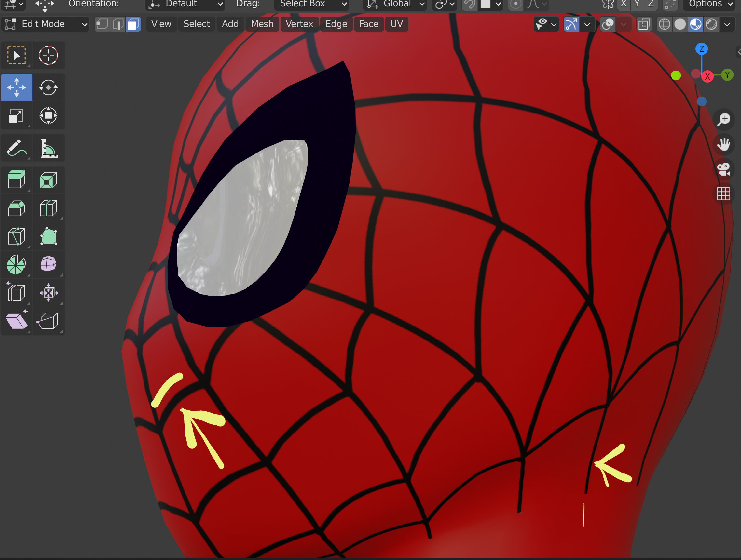
Task: Open the Mesh menu
Action: (x=262, y=24)
